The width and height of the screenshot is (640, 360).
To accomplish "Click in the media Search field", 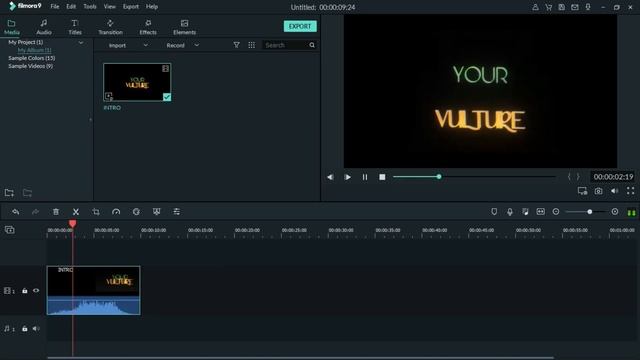I will (285, 45).
